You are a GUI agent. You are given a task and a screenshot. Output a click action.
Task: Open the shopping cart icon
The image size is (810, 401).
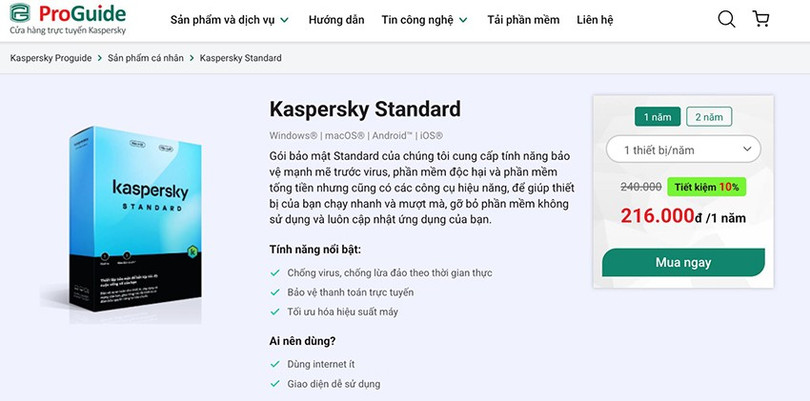tap(760, 19)
